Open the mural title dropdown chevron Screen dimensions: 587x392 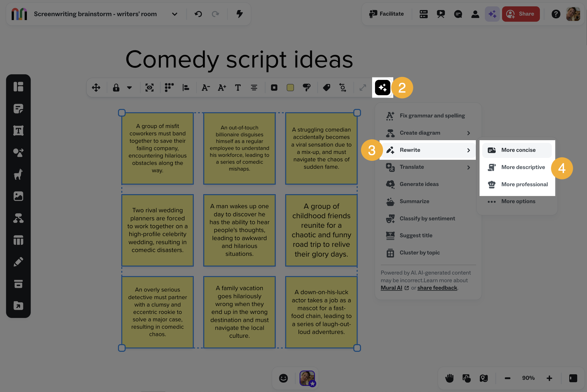pyautogui.click(x=174, y=14)
